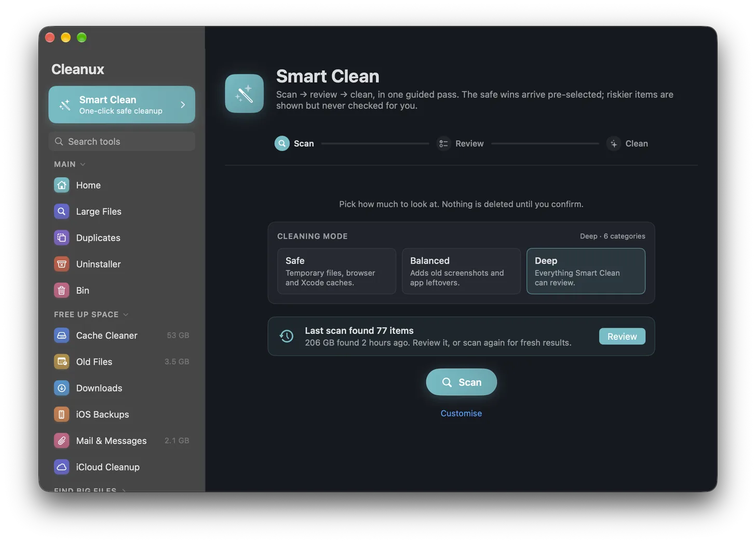Click the Large Files magnifier icon
Image resolution: width=756 pixels, height=543 pixels.
pos(62,211)
